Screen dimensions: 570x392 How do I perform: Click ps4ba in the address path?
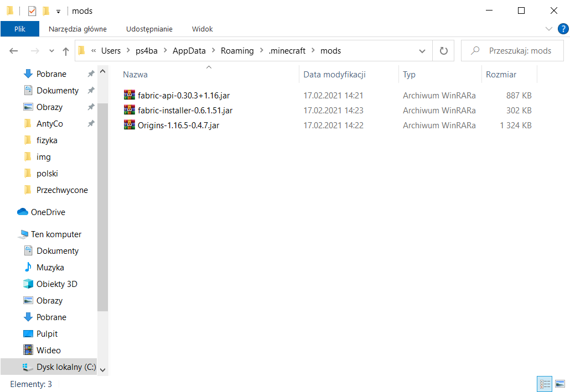click(147, 51)
